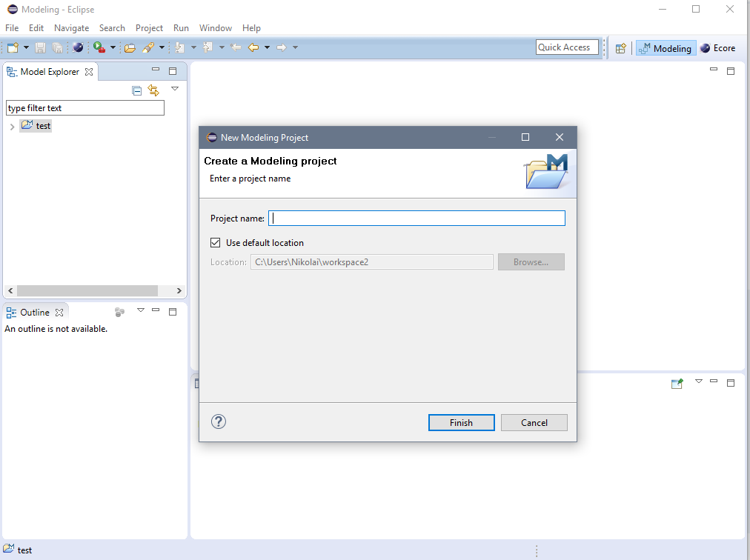Screen dimensions: 750x560
Task: Open the New wizard dropdown arrow
Action: tap(26, 47)
